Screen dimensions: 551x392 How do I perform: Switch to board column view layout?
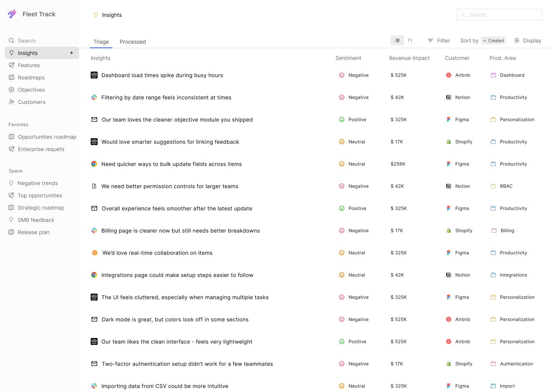(x=410, y=40)
